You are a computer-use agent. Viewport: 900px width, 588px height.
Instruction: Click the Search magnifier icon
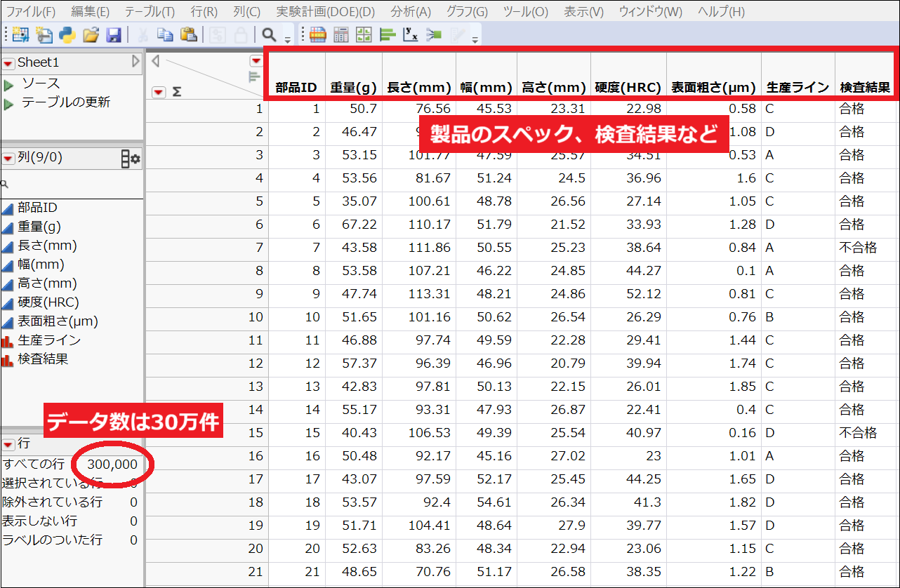(269, 34)
